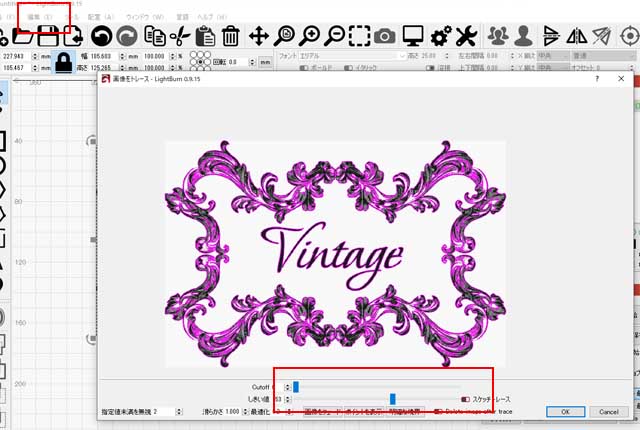The image size is (640, 430).
Task: Select the center anchor point radio button
Action: pyautogui.click(x=200, y=62)
